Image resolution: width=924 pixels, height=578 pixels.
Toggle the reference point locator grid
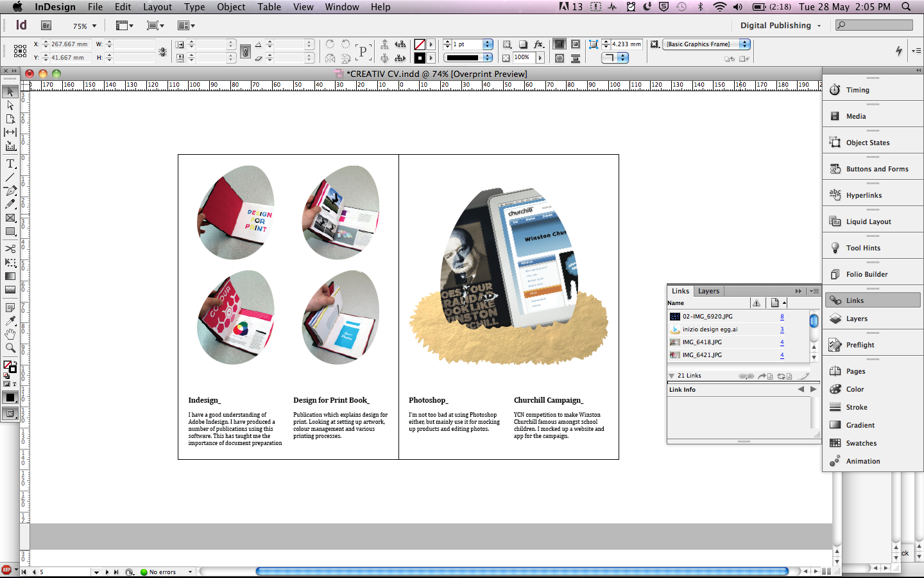[20, 51]
